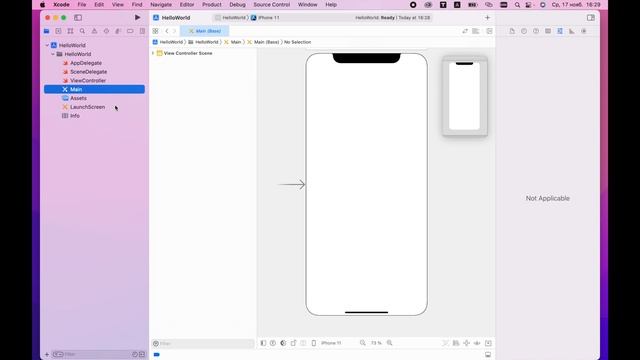This screenshot has width=640, height=360.
Task: Toggle appearance light/dark in canvas bar
Action: [x=283, y=343]
